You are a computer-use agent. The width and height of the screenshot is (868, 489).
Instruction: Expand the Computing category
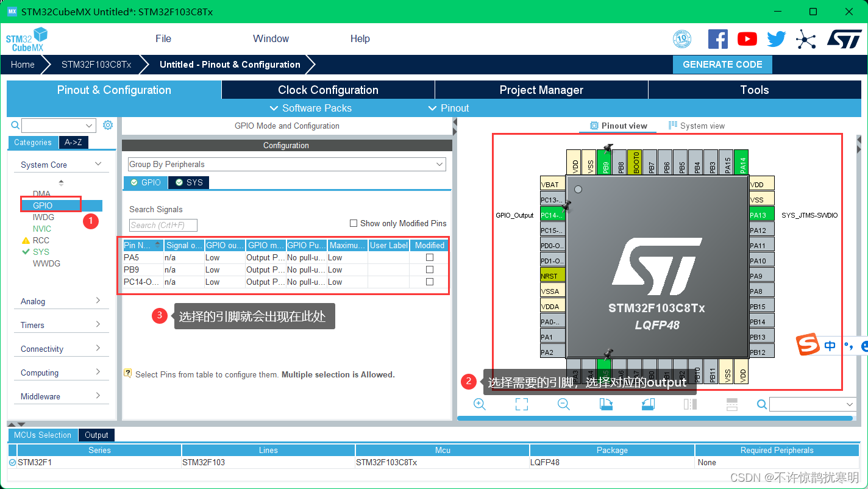[x=98, y=372]
